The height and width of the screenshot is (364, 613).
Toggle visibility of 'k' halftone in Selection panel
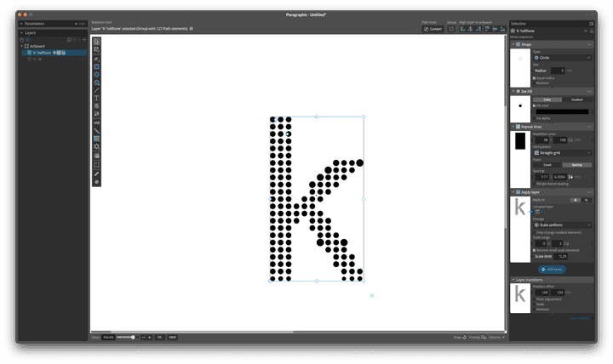pos(586,31)
